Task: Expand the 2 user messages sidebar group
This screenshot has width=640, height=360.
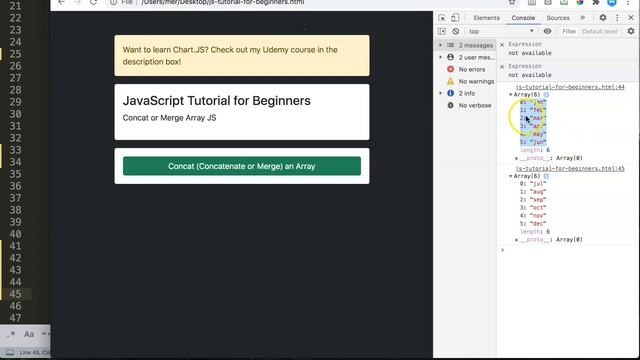Action: [x=440, y=57]
